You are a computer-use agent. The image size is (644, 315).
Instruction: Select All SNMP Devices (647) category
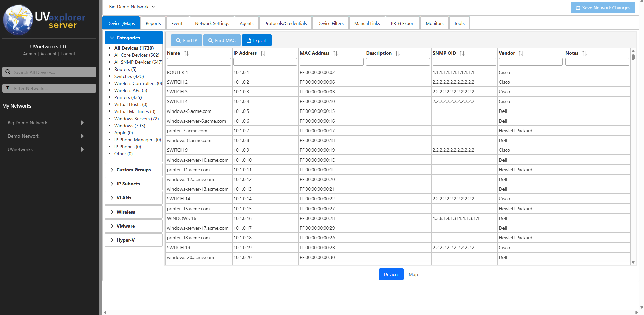[x=138, y=62]
